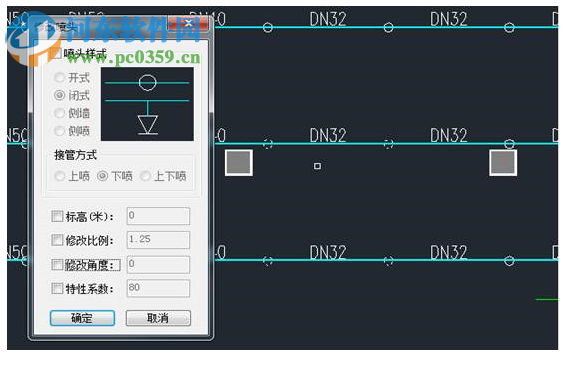This screenshot has width=568, height=369.
Task: Click the 接管方式 group label
Action: [x=75, y=155]
